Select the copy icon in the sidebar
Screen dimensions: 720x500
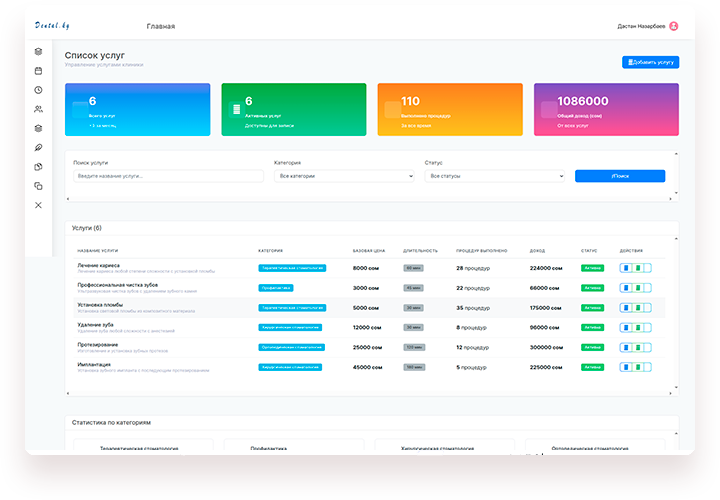(x=38, y=186)
